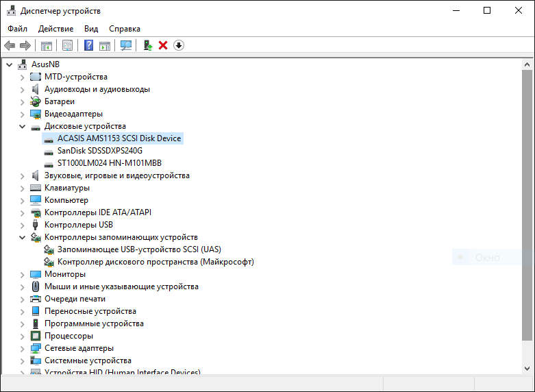Viewport: 535px width, 392px height.
Task: Collapse Контроллеры запоминающих устройств node
Action: coord(22,237)
